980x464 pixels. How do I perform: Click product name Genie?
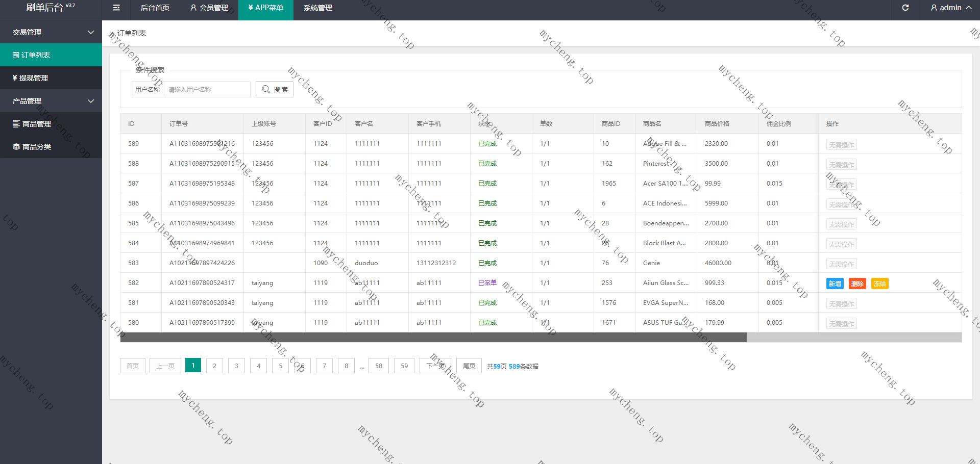click(x=651, y=263)
